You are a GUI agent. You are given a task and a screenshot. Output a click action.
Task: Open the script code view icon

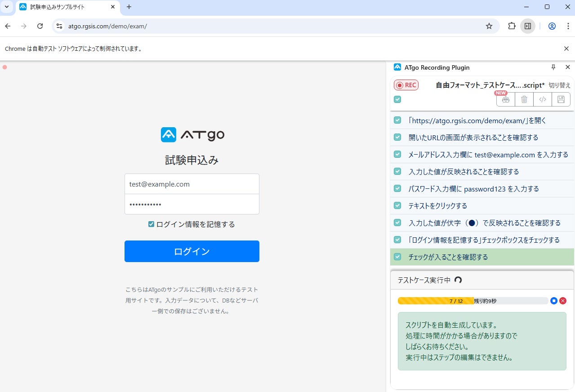pyautogui.click(x=543, y=99)
